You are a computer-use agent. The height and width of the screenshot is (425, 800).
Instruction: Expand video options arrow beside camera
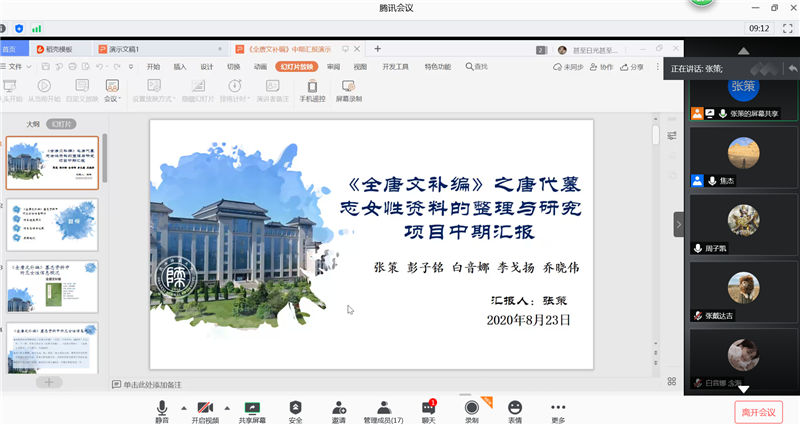(227, 408)
